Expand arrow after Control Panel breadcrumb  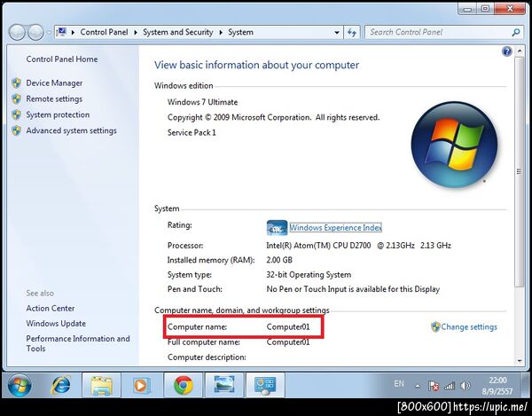(136, 33)
